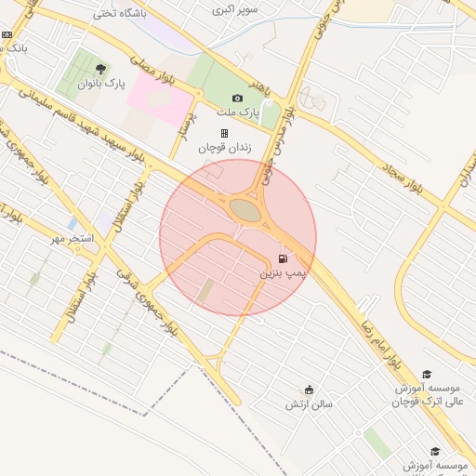Click the بلوار سجاد street label
The height and width of the screenshot is (476, 476).
[403, 178]
